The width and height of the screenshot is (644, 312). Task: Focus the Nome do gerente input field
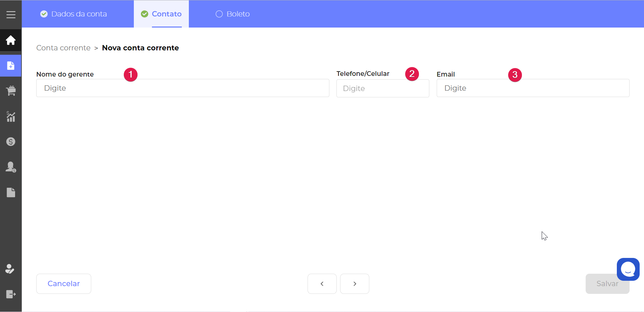point(182,88)
